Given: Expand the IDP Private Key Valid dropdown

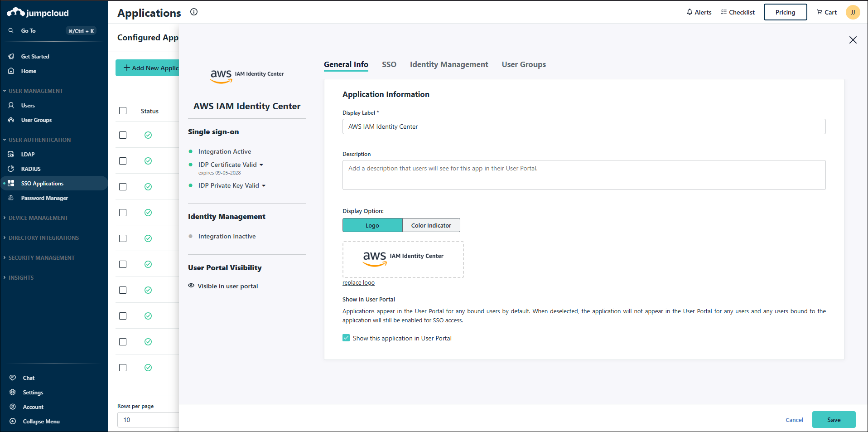Looking at the screenshot, I should click(264, 186).
